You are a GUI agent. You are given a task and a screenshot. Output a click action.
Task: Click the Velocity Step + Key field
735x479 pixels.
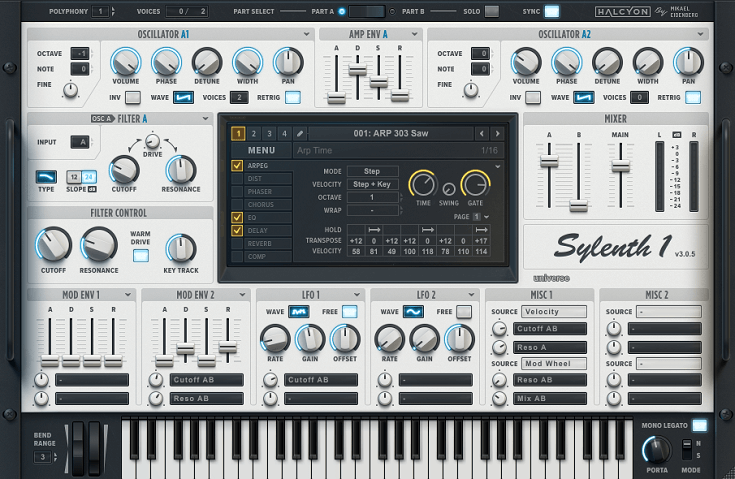point(373,184)
